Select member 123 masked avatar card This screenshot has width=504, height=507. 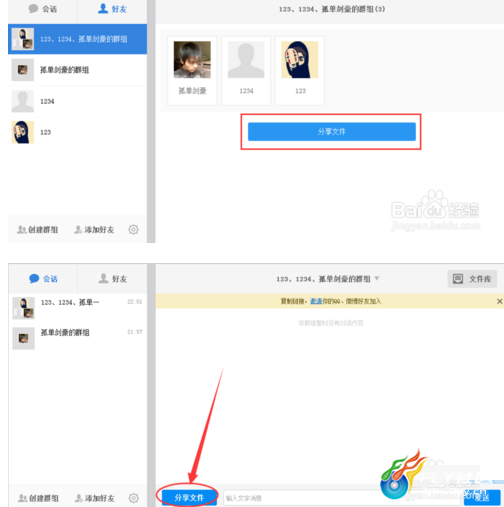point(300,71)
